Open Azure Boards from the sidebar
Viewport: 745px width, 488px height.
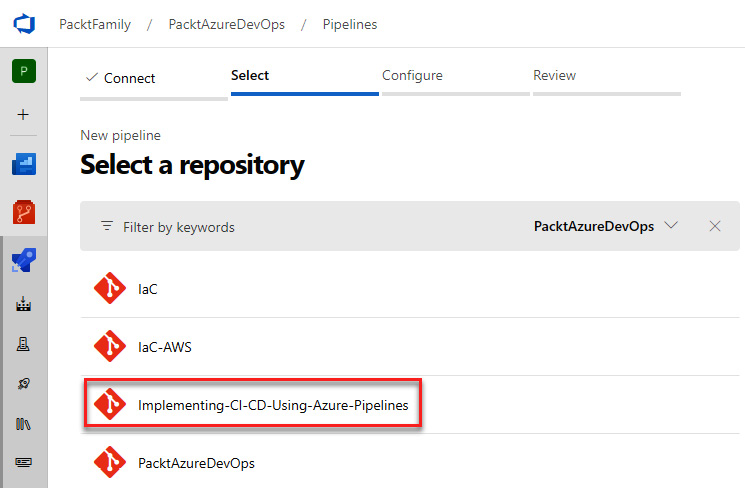coord(24,164)
